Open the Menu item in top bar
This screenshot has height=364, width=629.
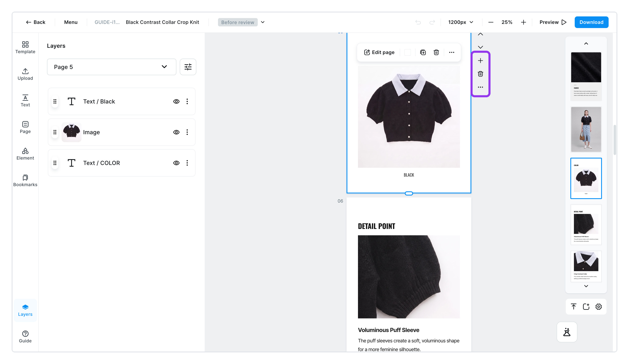click(x=71, y=22)
